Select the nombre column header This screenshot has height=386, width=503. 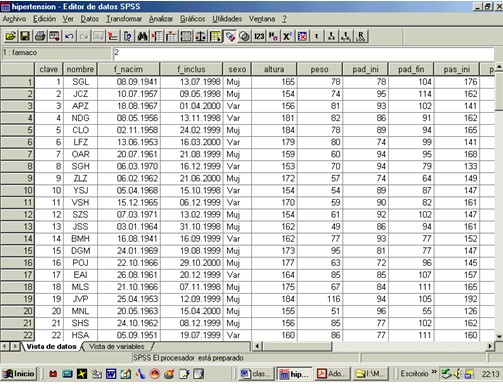pos(80,69)
